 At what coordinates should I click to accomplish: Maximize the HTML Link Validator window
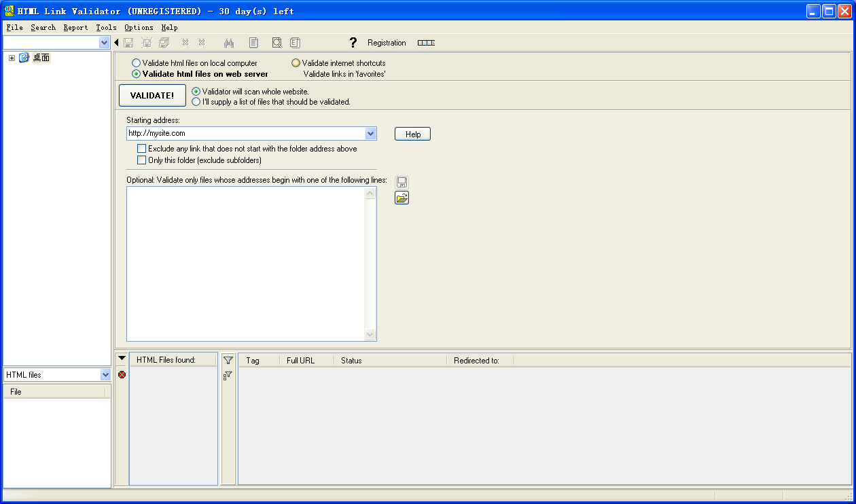[x=829, y=11]
